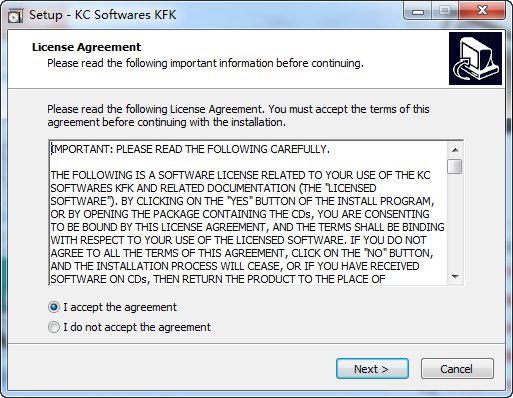Image resolution: width=513 pixels, height=398 pixels.
Task: Minimize the Setup window
Action: (418, 11)
